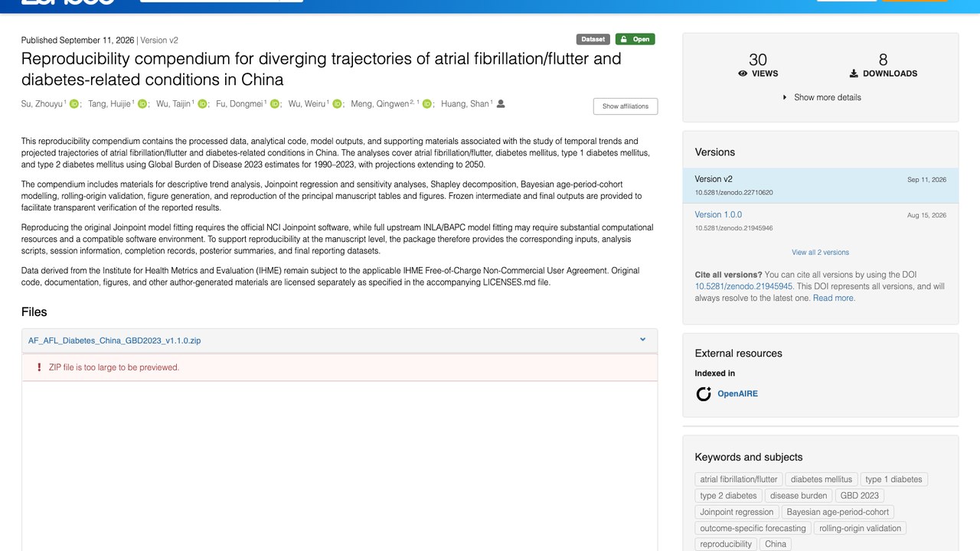980x551 pixels.
Task: Select disease burden keyword tag
Action: [x=799, y=495]
